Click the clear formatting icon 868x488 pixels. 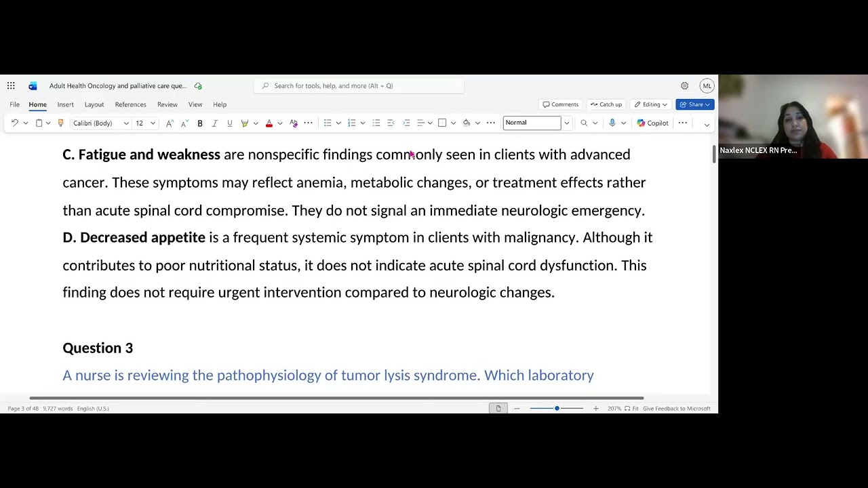[294, 123]
